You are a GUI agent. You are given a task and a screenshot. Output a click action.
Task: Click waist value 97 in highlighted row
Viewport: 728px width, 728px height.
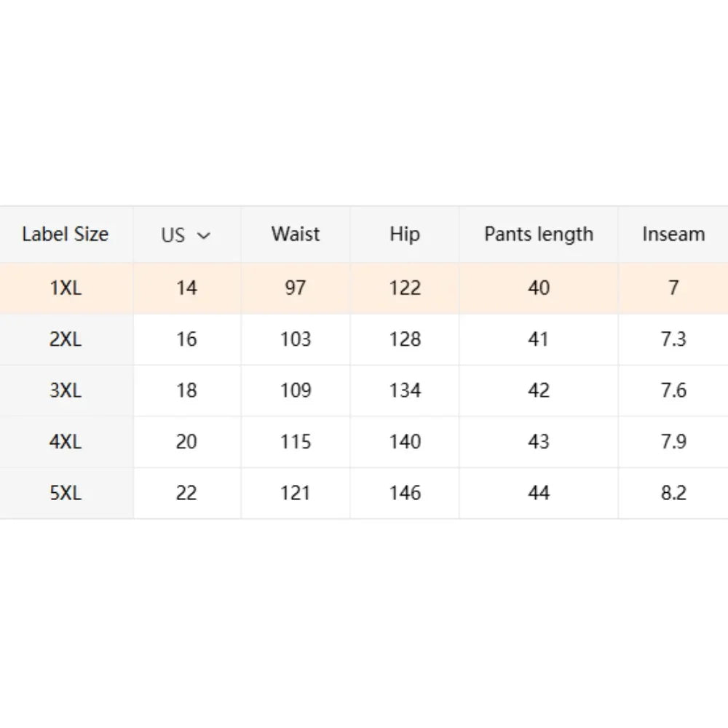(296, 288)
